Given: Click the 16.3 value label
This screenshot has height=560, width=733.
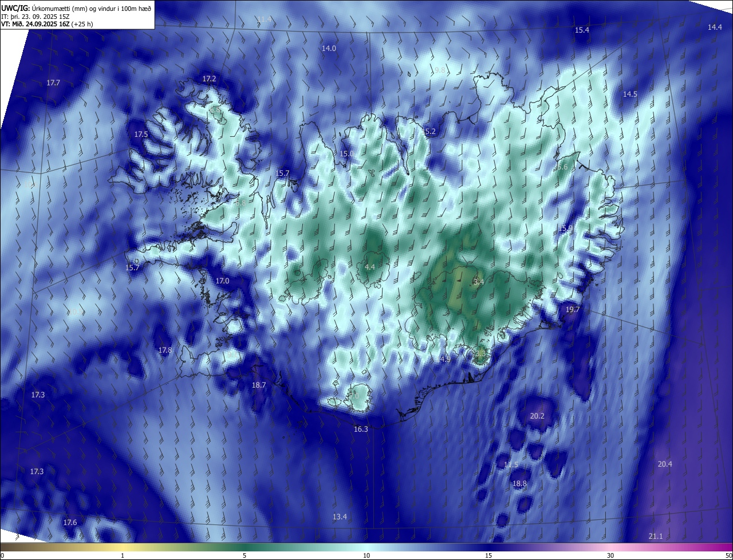Looking at the screenshot, I should click(x=361, y=428).
